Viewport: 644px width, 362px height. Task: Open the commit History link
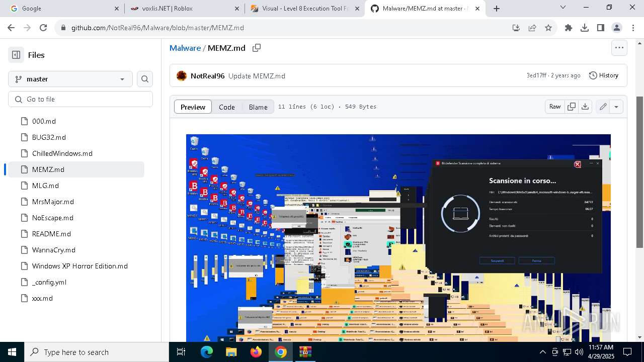(603, 75)
